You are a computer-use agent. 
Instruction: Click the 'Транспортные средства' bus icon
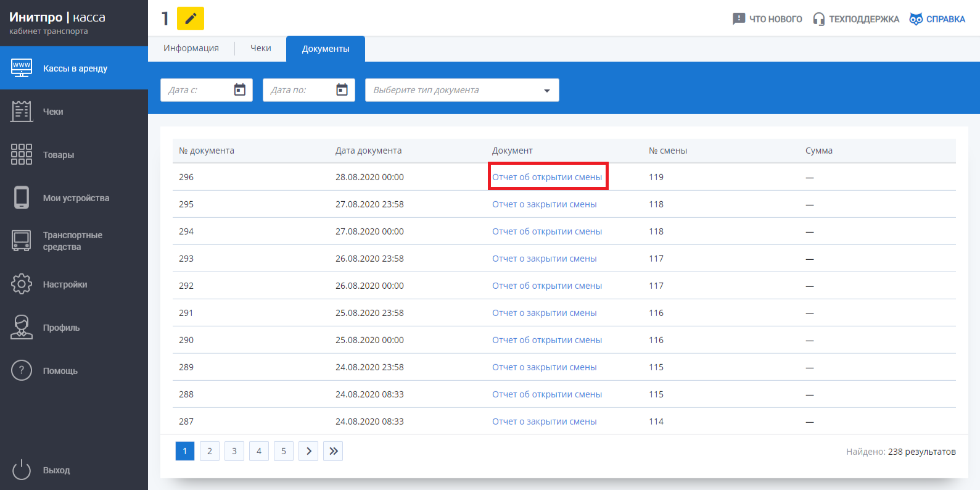(x=22, y=241)
